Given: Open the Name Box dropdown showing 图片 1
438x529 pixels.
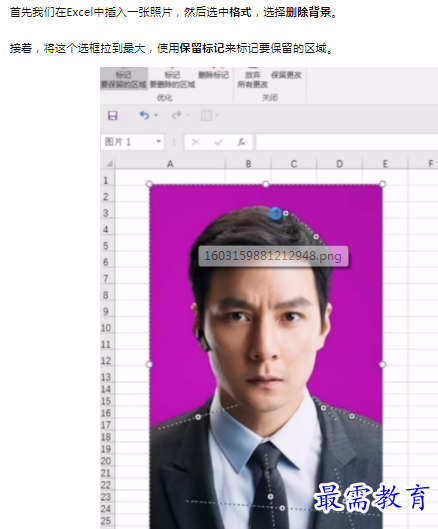Looking at the screenshot, I should (x=158, y=142).
